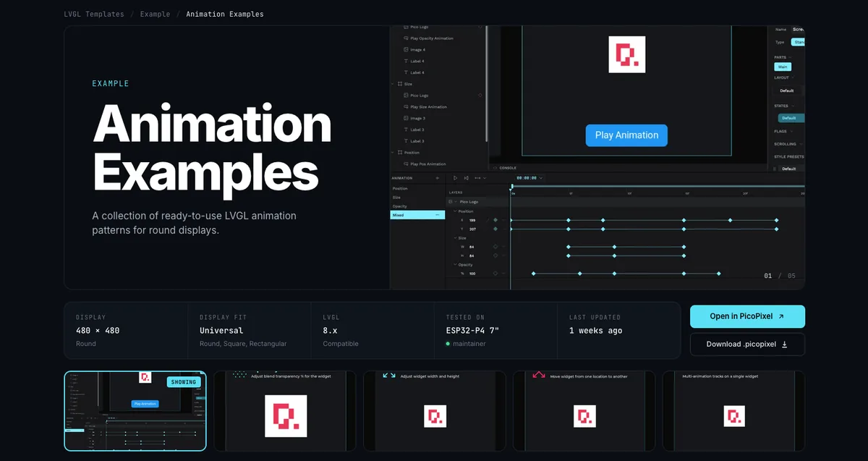The image size is (868, 461).
Task: Open the LAYOUT Default dropdown
Action: [788, 90]
